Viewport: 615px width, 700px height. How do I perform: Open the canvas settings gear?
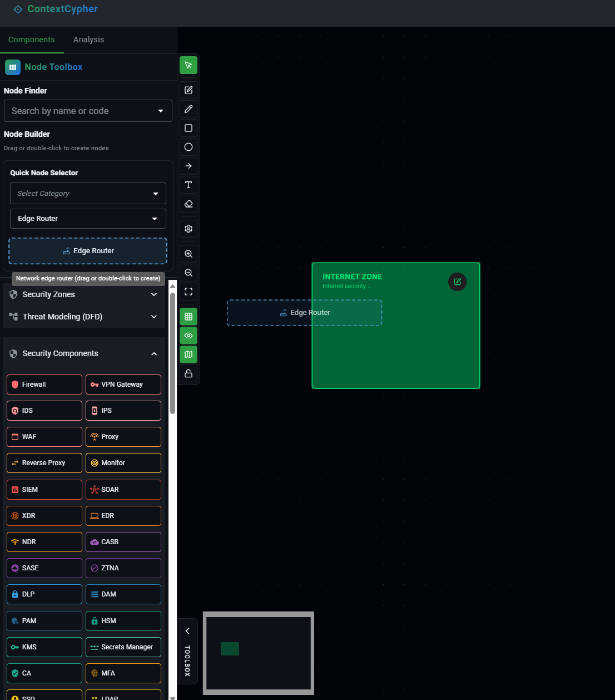[x=188, y=228]
